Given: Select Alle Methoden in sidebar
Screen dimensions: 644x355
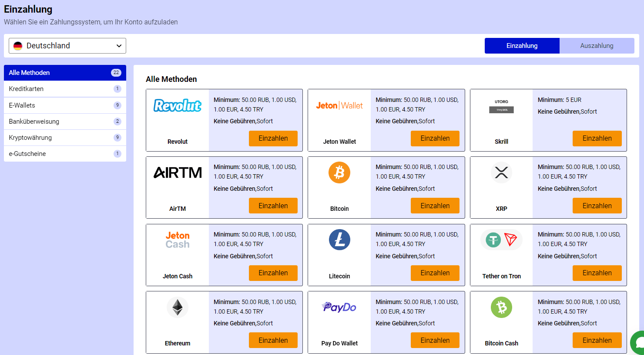Looking at the screenshot, I should pyautogui.click(x=65, y=73).
